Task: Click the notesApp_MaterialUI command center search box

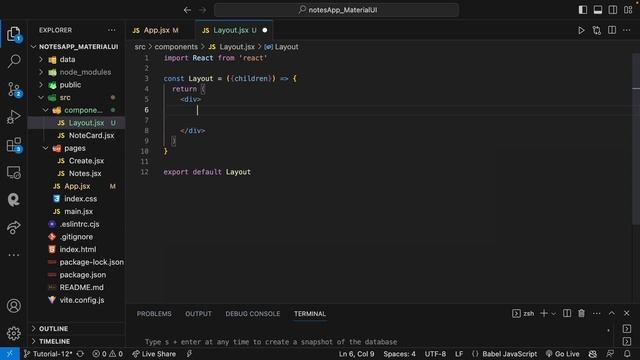Action: tap(336, 10)
